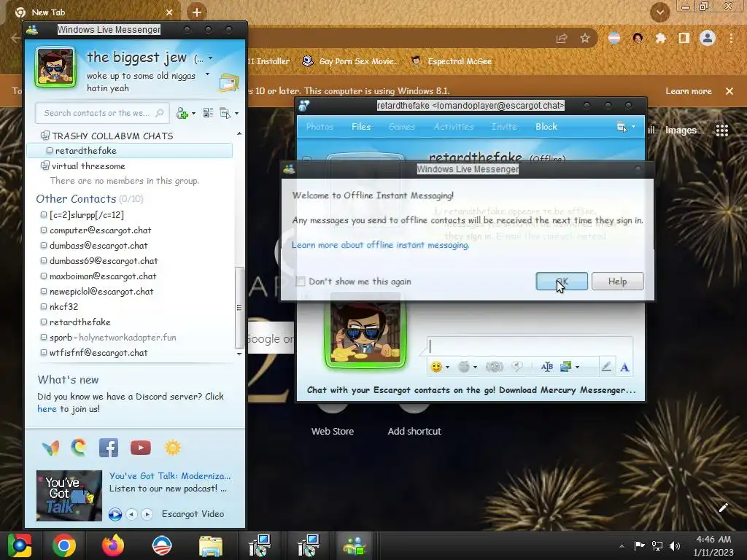Open the butterfly MSN icon in Messenger footer
This screenshot has width=747, height=560.
[50, 448]
